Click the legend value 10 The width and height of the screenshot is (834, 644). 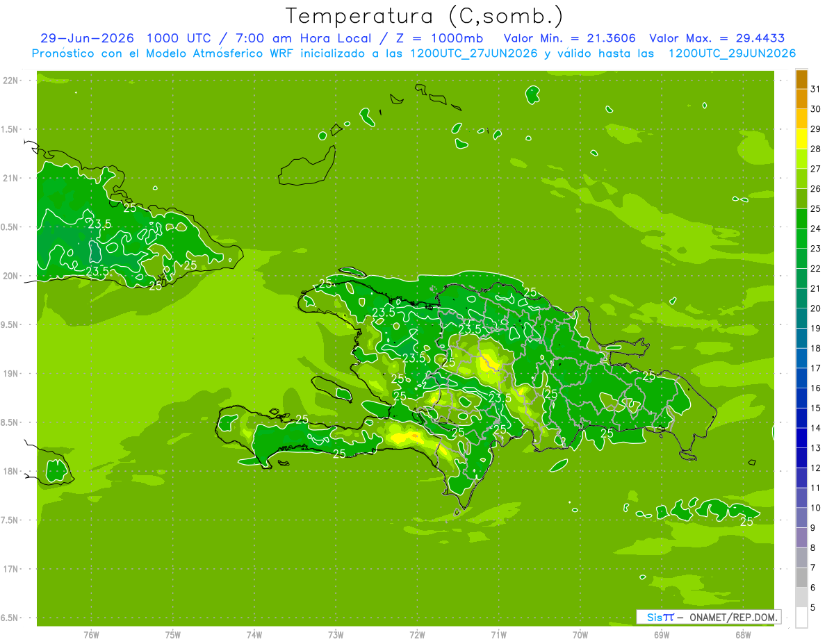pyautogui.click(x=816, y=508)
